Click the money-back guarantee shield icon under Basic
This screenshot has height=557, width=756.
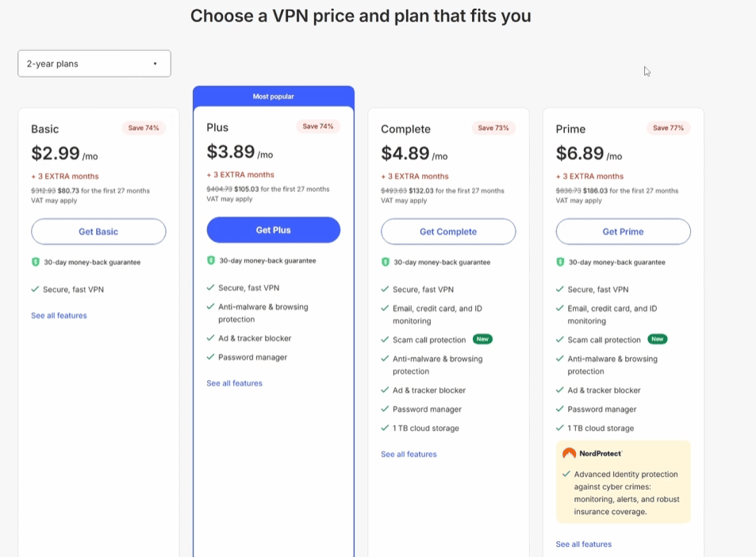tap(35, 261)
